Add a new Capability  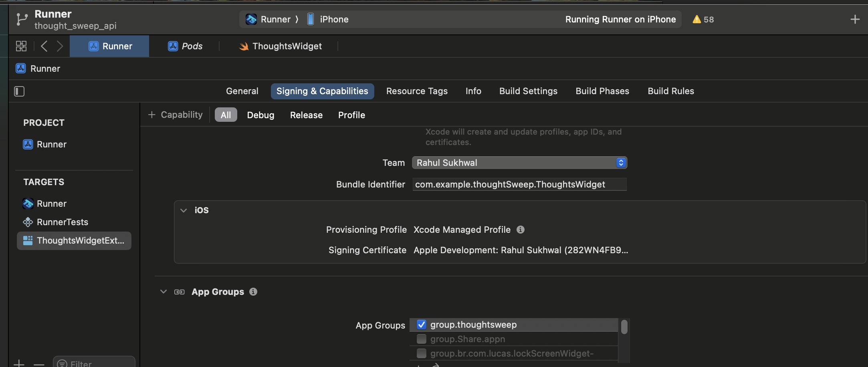click(176, 115)
